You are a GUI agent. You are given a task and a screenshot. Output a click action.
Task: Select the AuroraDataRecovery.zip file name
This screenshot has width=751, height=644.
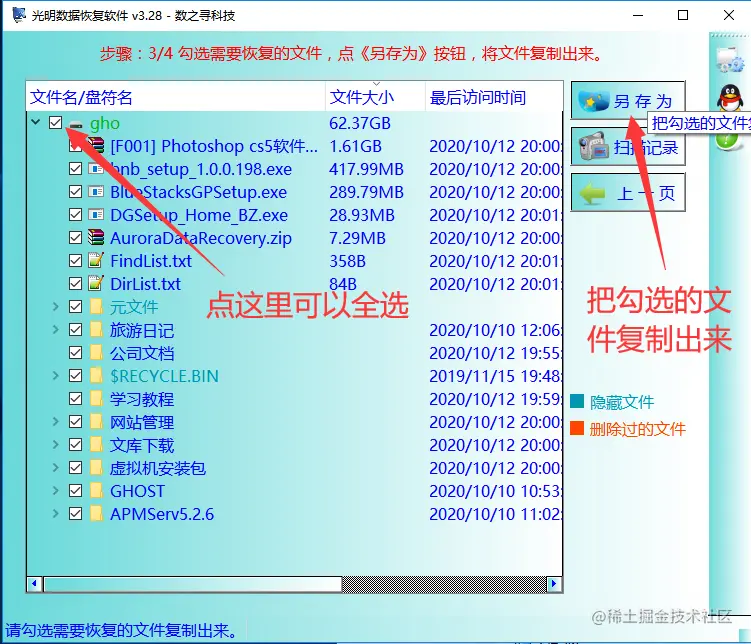[x=201, y=238]
